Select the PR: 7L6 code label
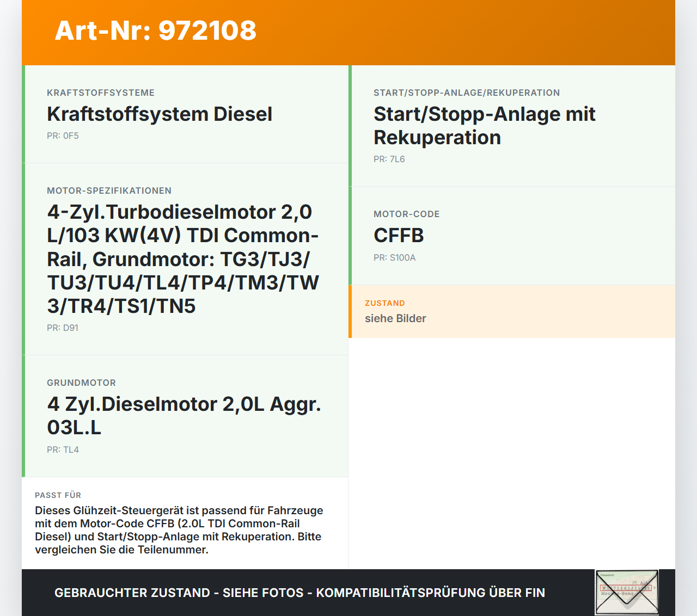The width and height of the screenshot is (697, 616). coord(389,159)
